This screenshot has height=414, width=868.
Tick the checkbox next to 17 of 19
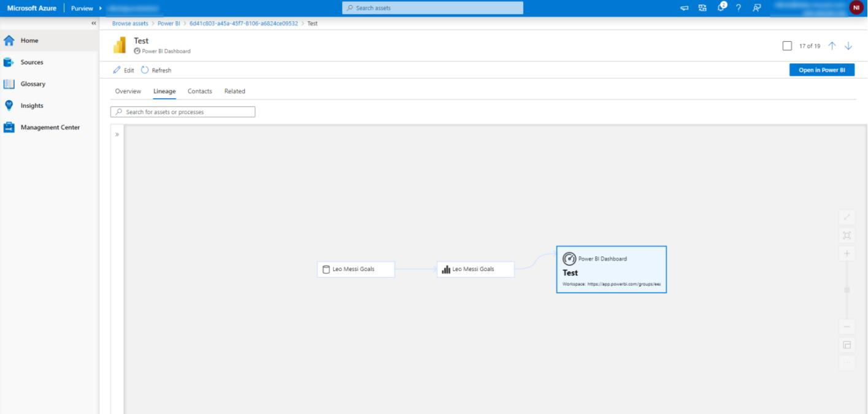(x=787, y=46)
